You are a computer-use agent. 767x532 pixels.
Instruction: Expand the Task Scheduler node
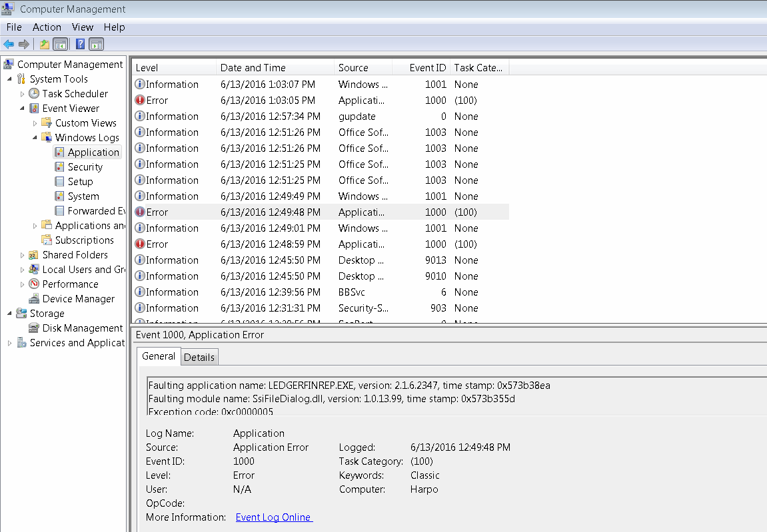point(23,94)
